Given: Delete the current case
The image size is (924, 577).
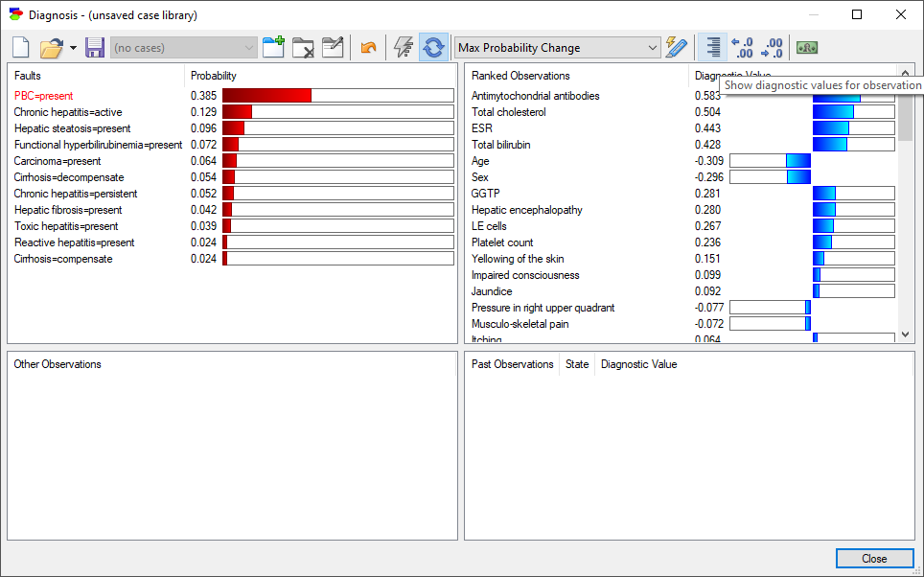Looking at the screenshot, I should (302, 47).
